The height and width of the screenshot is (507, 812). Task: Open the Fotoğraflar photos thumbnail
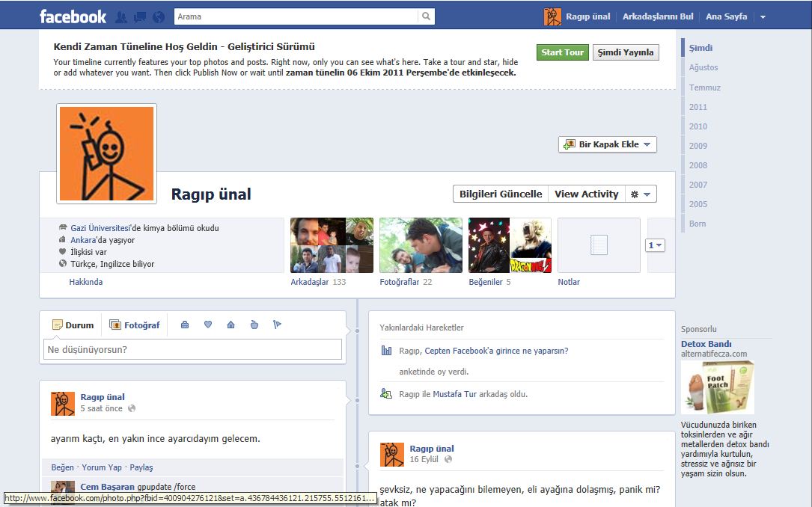[421, 245]
